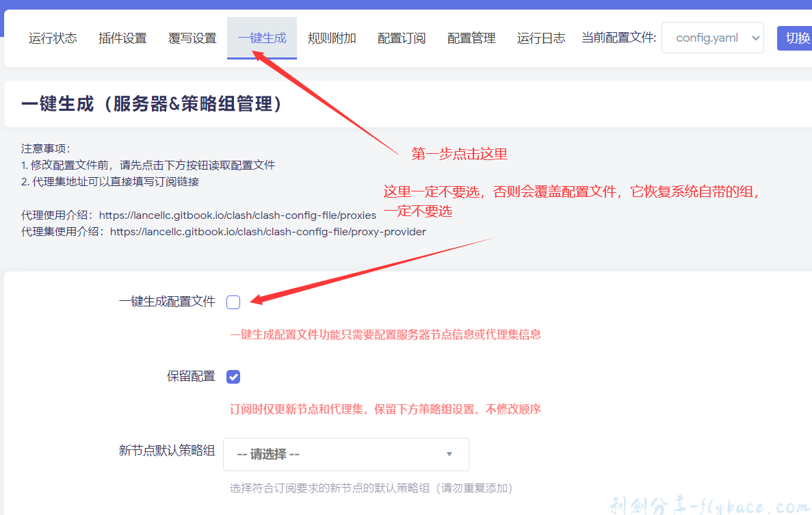Click the 切换 button
Image resolution: width=812 pixels, height=515 pixels.
(796, 38)
